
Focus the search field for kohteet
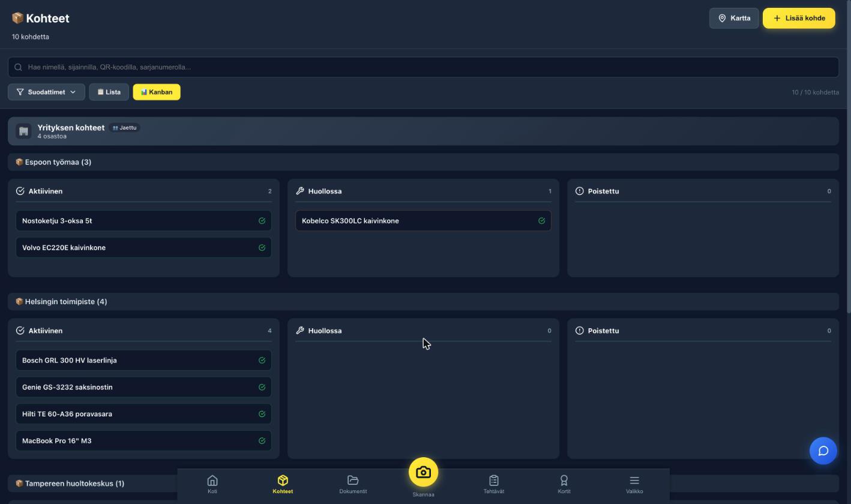pyautogui.click(x=423, y=67)
